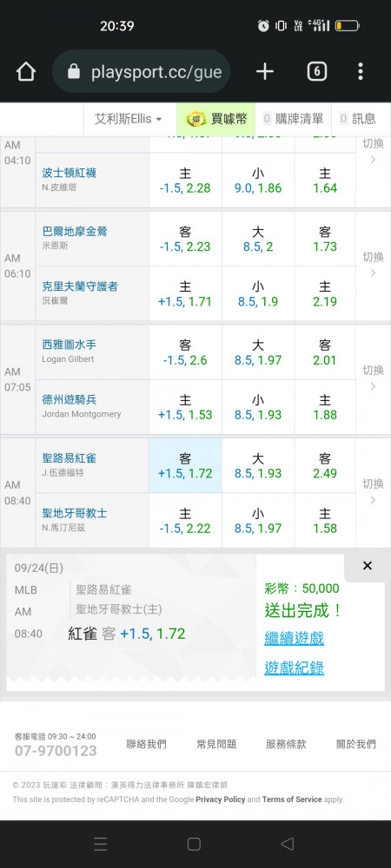Viewport: 391px width, 868px height.
Task: Click the 遊戲紀錄 link
Action: click(x=294, y=667)
